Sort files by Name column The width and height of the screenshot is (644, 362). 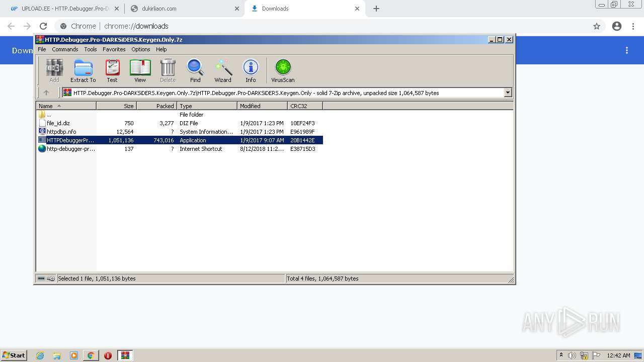click(x=66, y=106)
